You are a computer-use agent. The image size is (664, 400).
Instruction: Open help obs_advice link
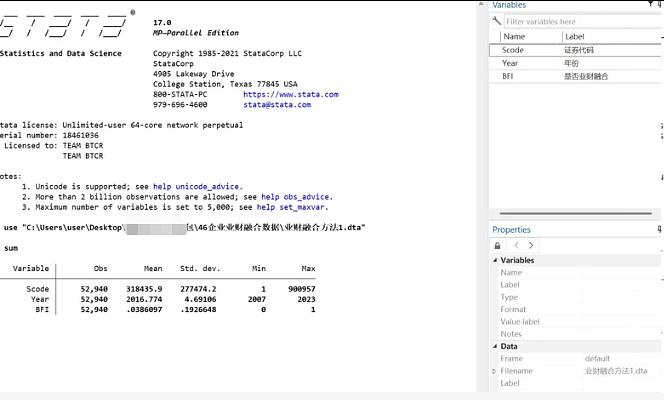(296, 197)
